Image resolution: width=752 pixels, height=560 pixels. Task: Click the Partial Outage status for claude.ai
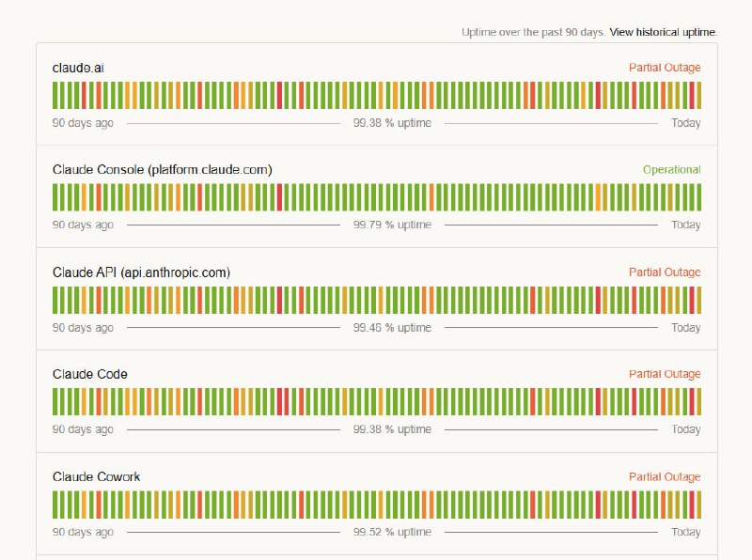(665, 68)
